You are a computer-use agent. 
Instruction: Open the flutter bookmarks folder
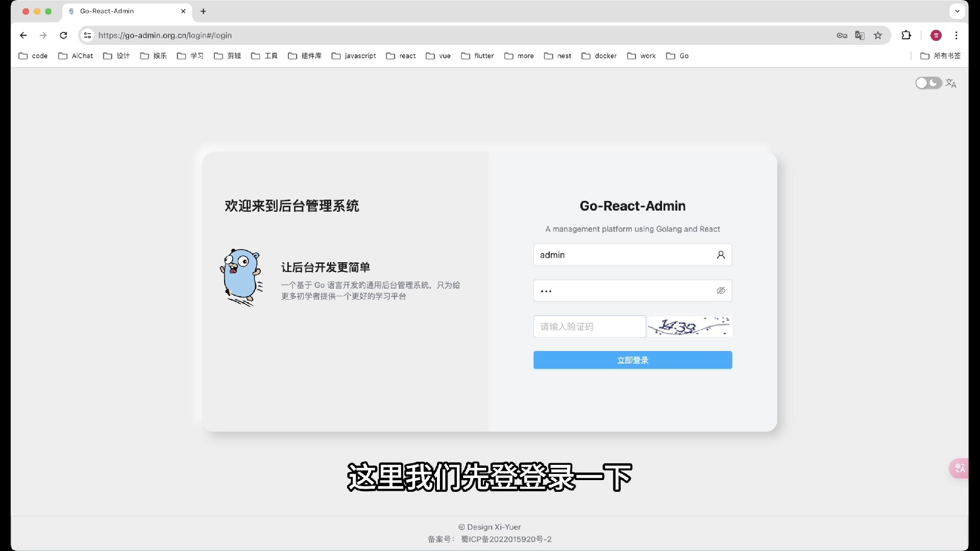(477, 56)
